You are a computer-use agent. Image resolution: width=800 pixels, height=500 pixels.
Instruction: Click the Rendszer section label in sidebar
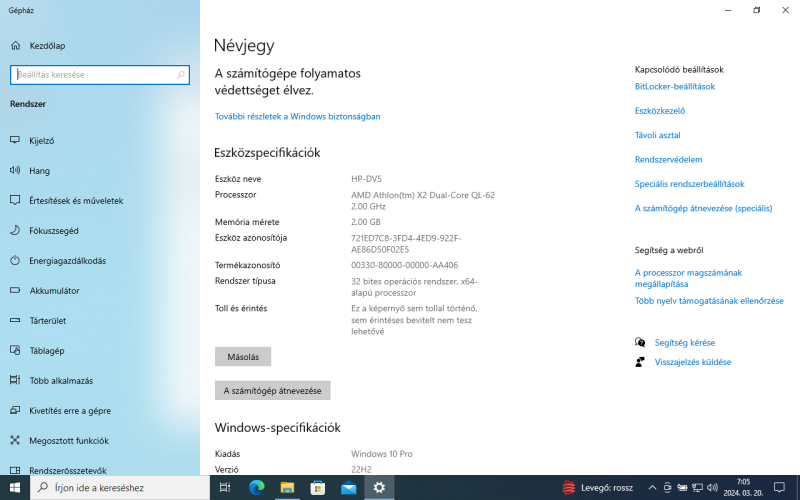tap(28, 104)
